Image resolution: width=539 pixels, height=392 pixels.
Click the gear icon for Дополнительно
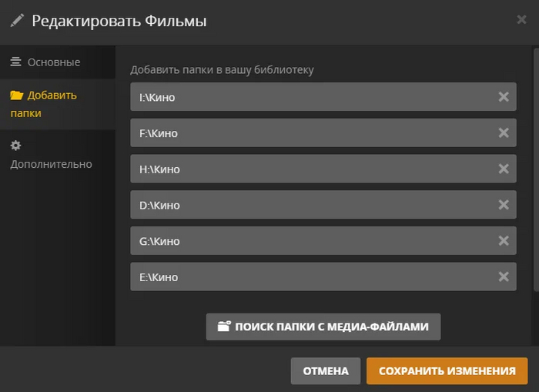coord(15,146)
